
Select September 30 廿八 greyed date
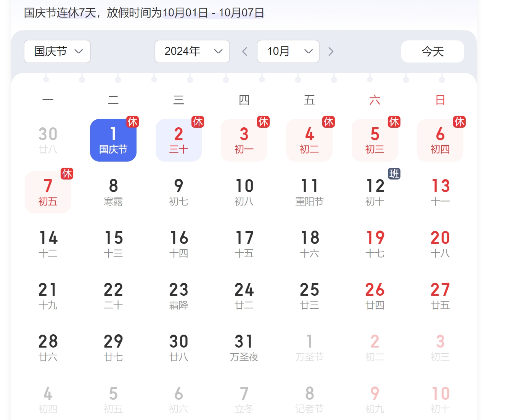pos(48,140)
